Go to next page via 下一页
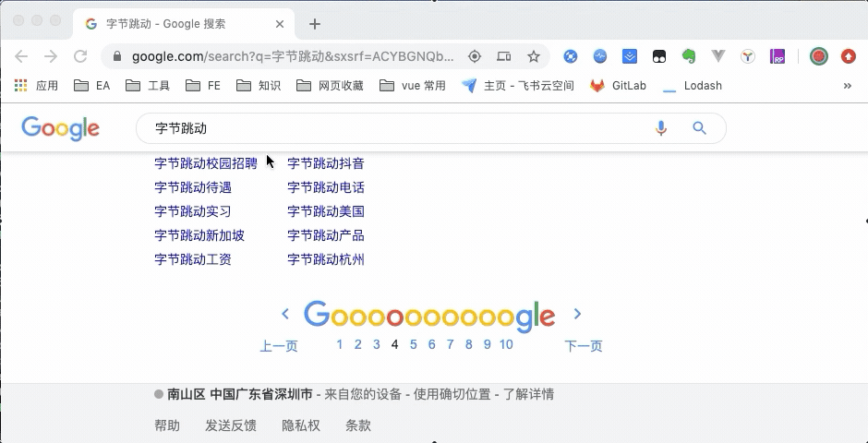Screen dimensions: 868x443 tap(584, 346)
